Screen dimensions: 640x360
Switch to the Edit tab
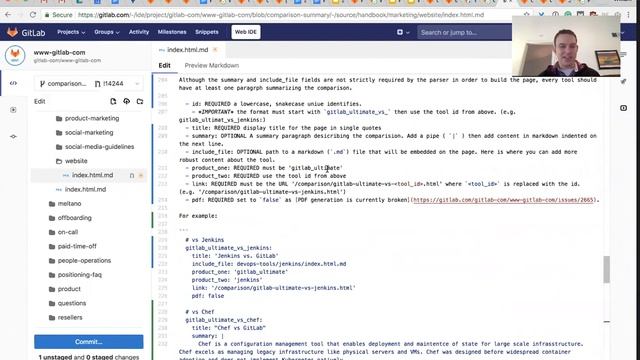tap(164, 65)
